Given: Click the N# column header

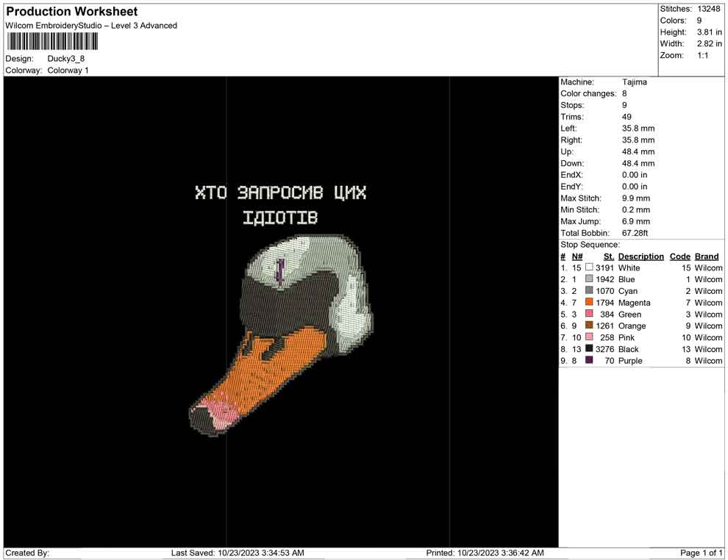Looking at the screenshot, I should coord(577,256).
